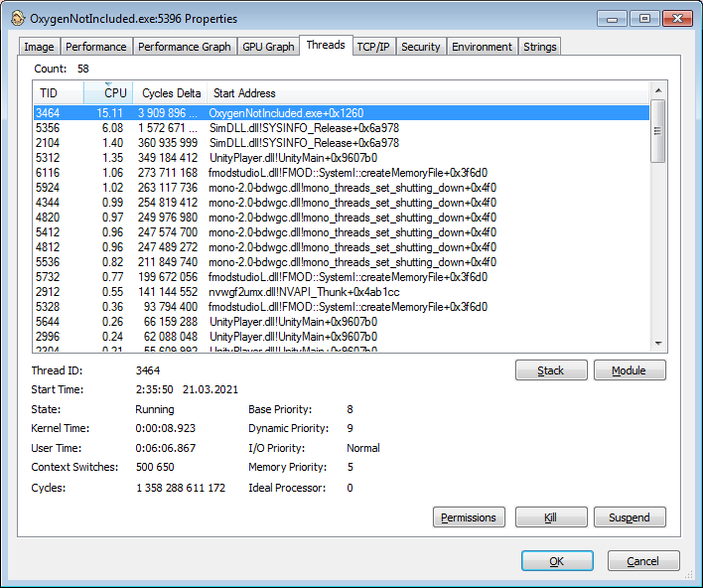View the Strings tab

point(540,47)
